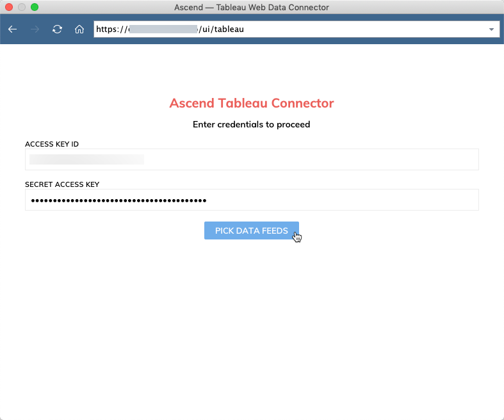Image resolution: width=504 pixels, height=420 pixels.
Task: Click the Ascend Tableau Connector heading
Action: [x=252, y=103]
